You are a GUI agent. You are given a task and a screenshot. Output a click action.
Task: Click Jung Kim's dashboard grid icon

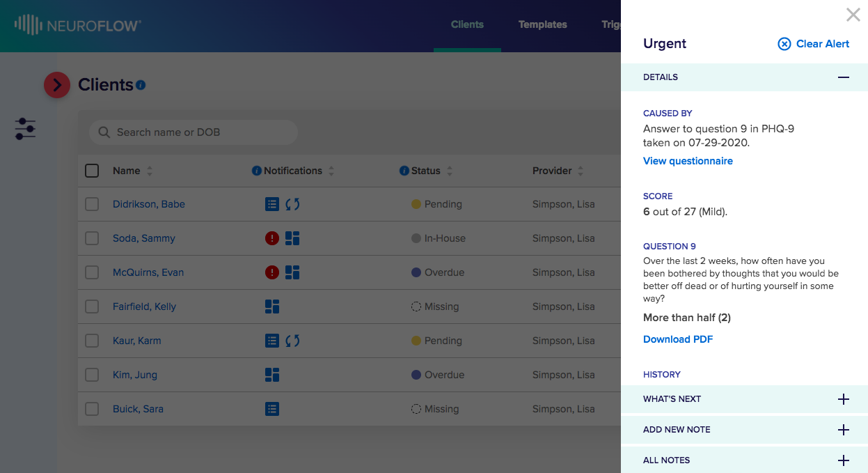tap(272, 375)
